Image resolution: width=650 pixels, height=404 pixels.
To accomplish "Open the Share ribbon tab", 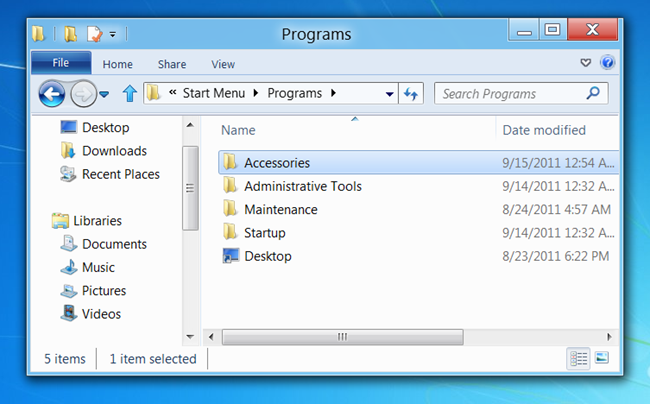I will point(172,64).
